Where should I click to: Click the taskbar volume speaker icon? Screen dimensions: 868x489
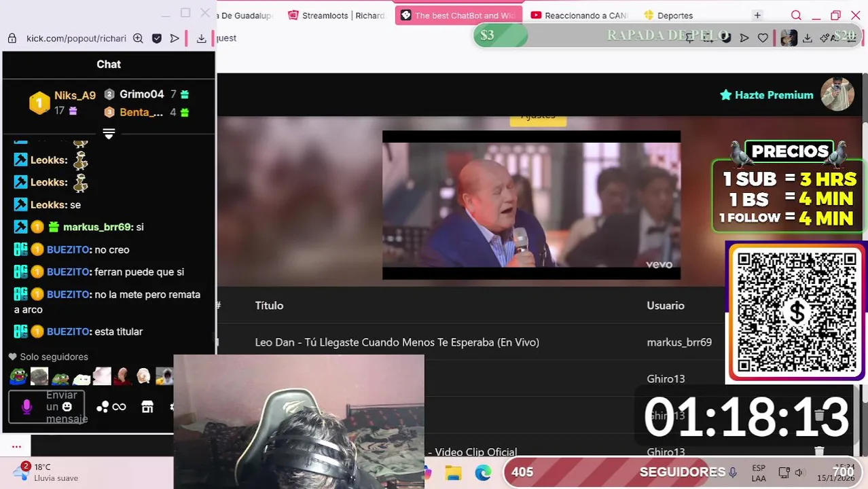(799, 473)
